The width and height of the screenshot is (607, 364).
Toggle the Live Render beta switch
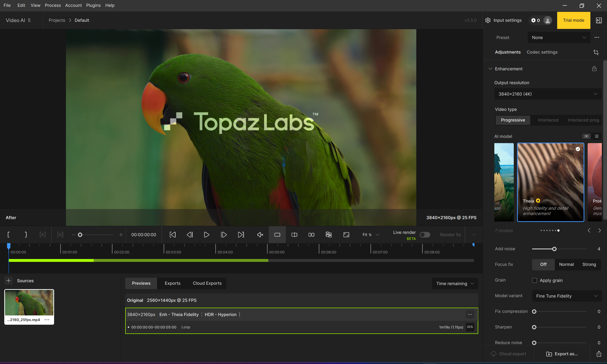pos(424,234)
